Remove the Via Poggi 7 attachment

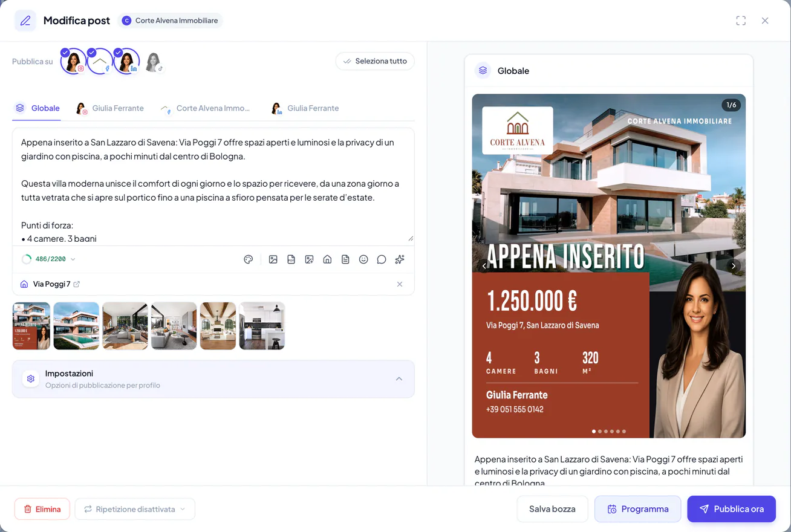400,284
